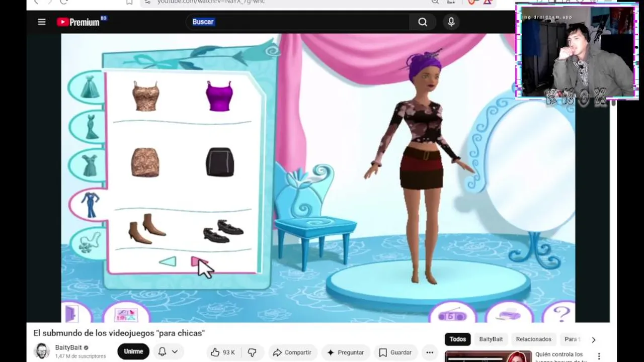The image size is (644, 362).
Task: Select the short dress category tab
Action: tap(90, 164)
